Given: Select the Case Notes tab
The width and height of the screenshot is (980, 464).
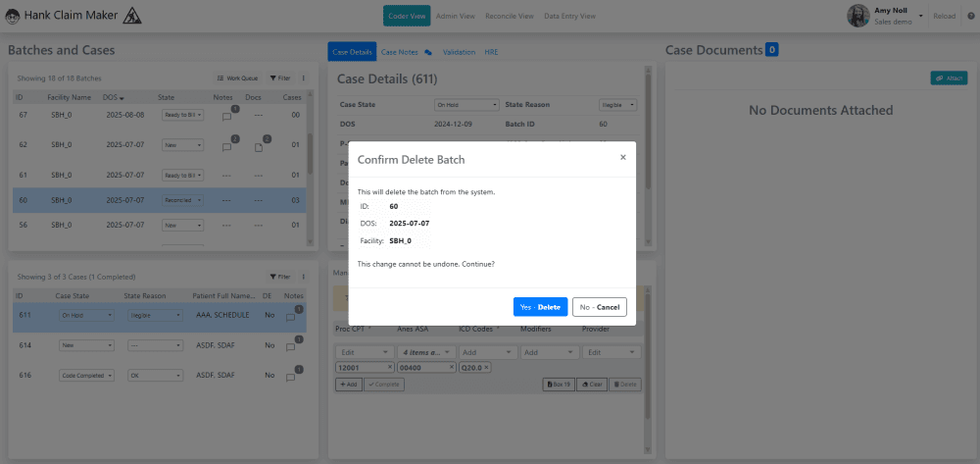Looking at the screenshot, I should (x=400, y=52).
